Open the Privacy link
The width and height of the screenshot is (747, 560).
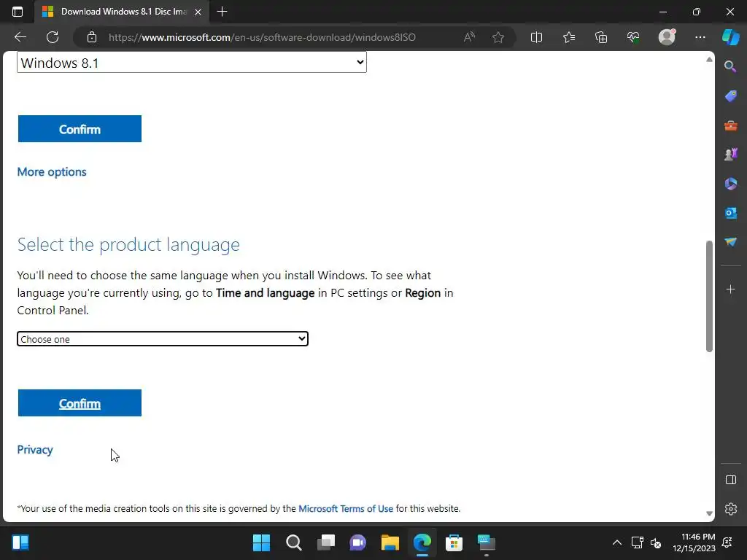(35, 449)
